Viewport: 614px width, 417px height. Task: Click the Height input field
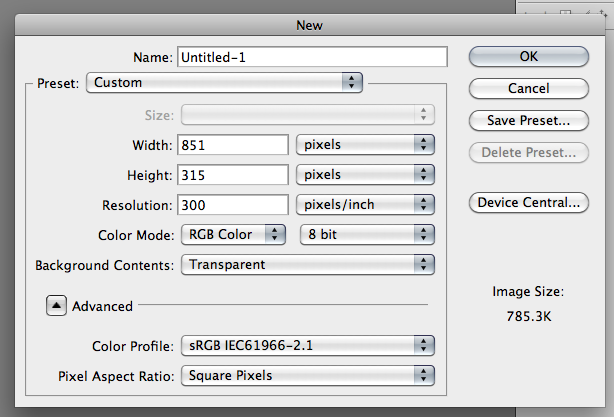[233, 175]
